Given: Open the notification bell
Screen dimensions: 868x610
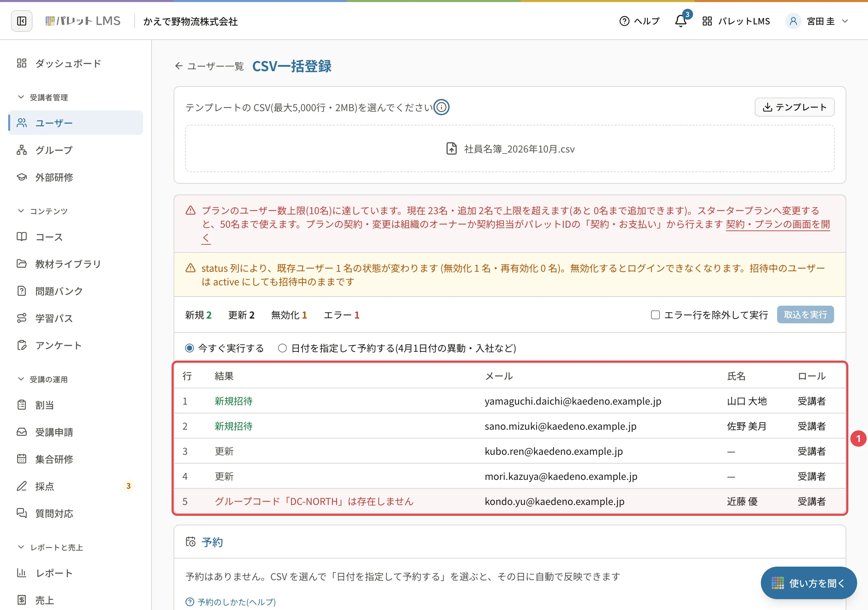Looking at the screenshot, I should (x=681, y=21).
